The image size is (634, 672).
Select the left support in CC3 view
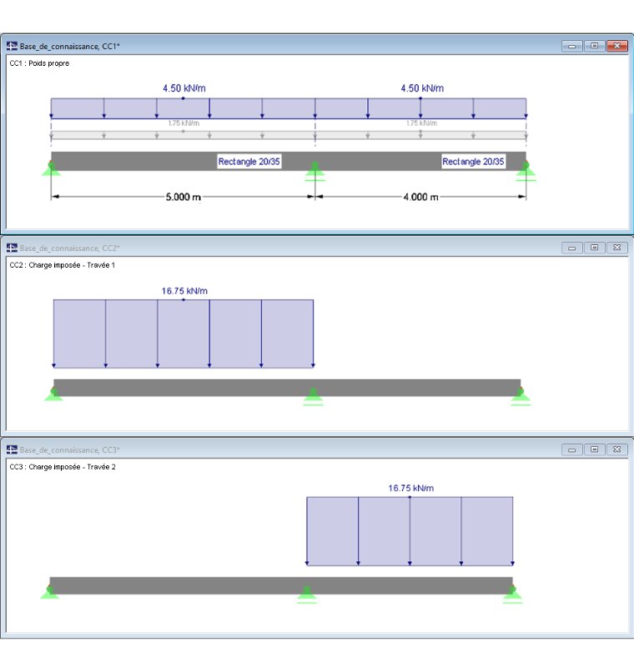(50, 592)
